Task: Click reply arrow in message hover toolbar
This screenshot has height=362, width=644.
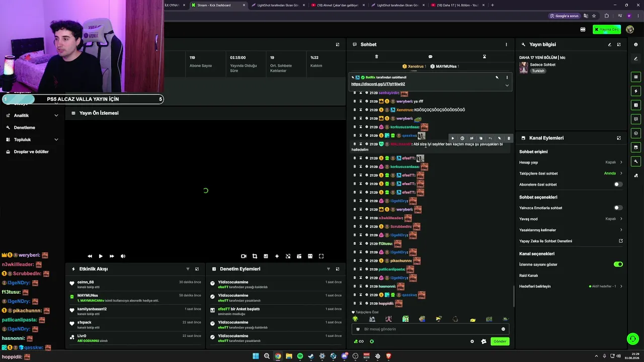Action: [490, 138]
